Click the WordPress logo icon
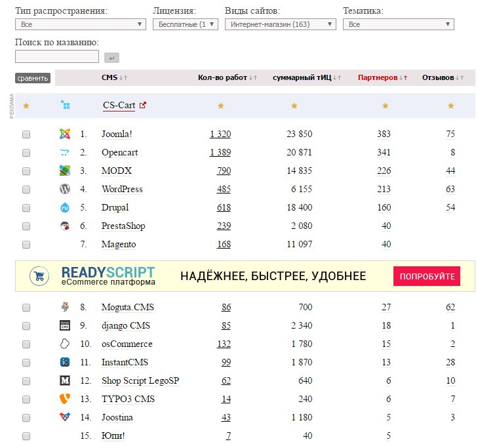The height and width of the screenshot is (448, 478). pos(65,189)
